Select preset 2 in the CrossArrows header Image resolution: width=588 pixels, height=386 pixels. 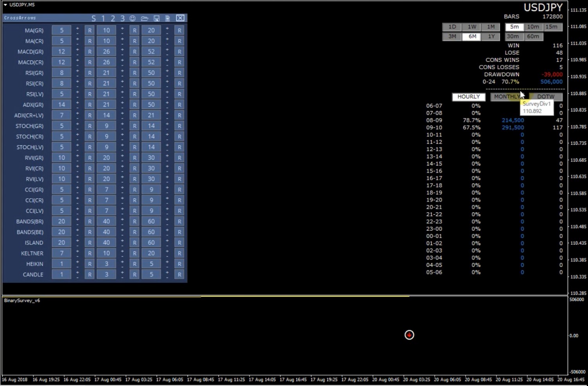(113, 18)
